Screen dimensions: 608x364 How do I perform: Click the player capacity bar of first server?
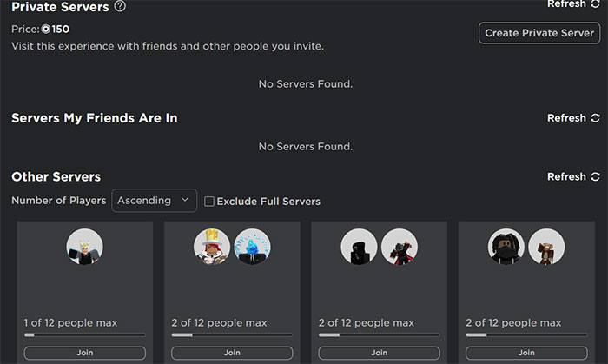point(85,334)
